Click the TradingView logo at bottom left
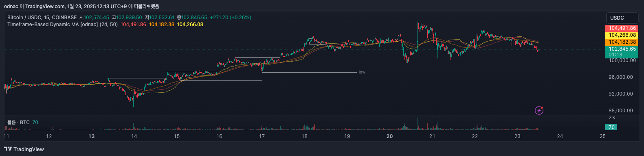The height and width of the screenshot is (156, 644). [x=24, y=149]
